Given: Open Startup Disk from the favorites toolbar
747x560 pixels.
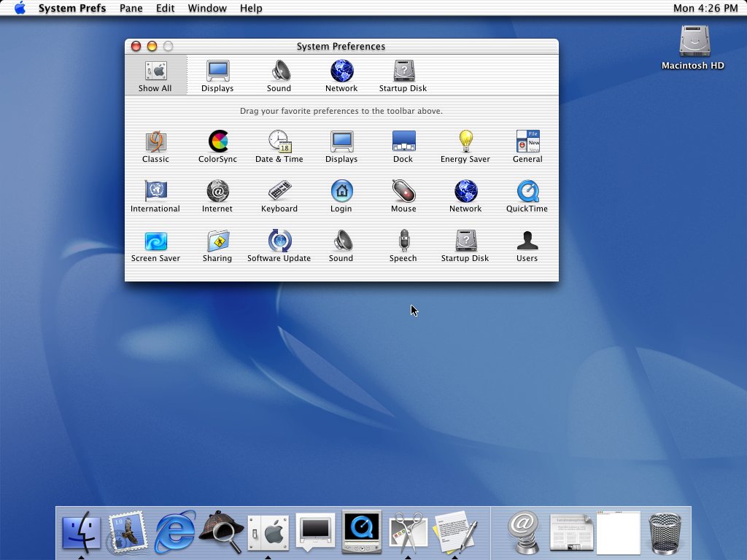Looking at the screenshot, I should pos(403,76).
